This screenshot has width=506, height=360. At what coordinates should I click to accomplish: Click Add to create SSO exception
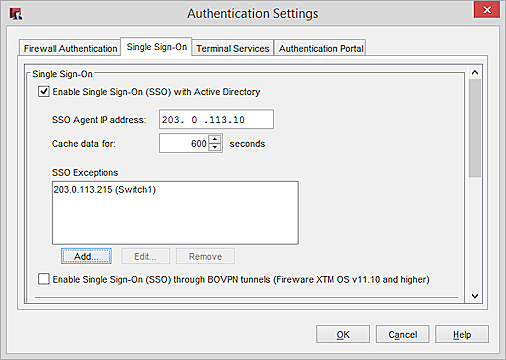(x=86, y=256)
